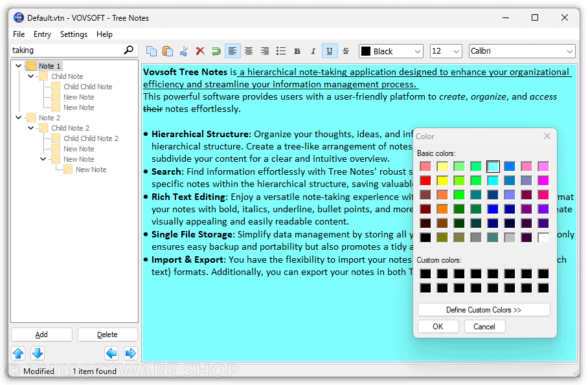The image size is (588, 385).
Task: Open the Entry menu
Action: 42,34
